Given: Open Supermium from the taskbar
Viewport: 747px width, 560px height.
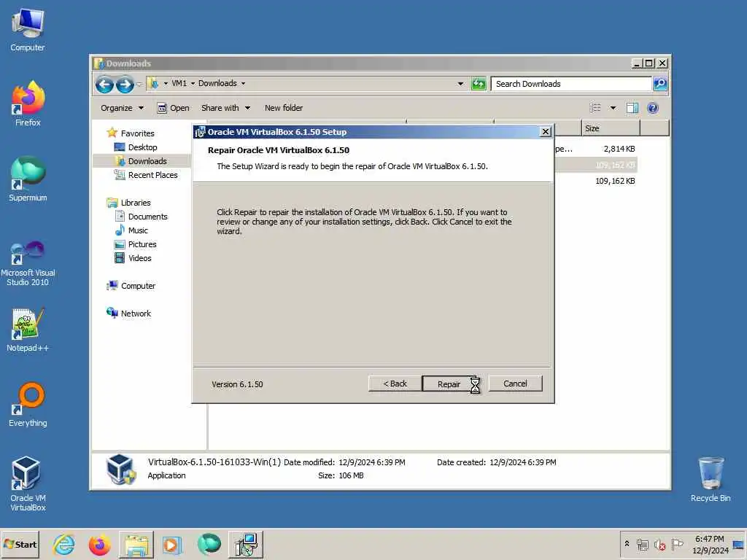Looking at the screenshot, I should click(x=209, y=544).
